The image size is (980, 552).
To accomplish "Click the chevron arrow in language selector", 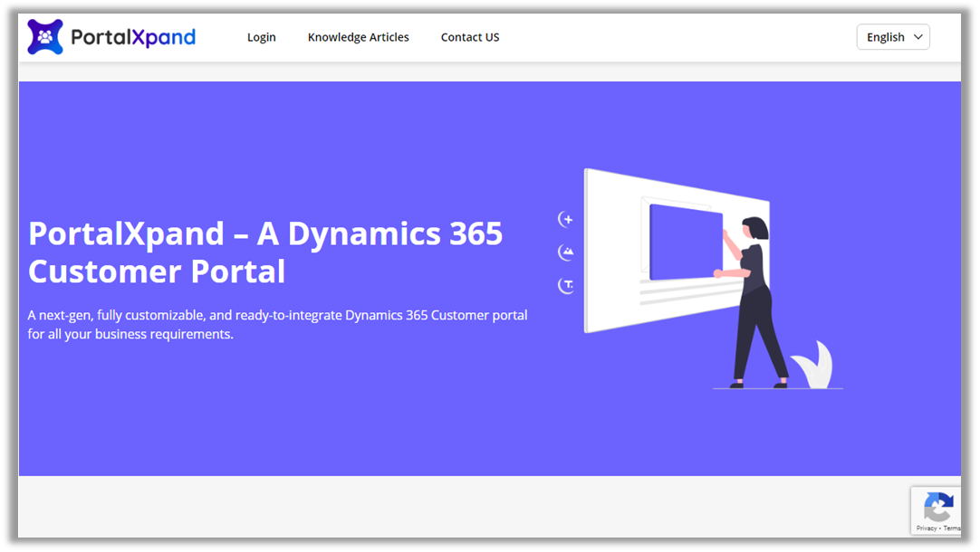I will tap(918, 37).
